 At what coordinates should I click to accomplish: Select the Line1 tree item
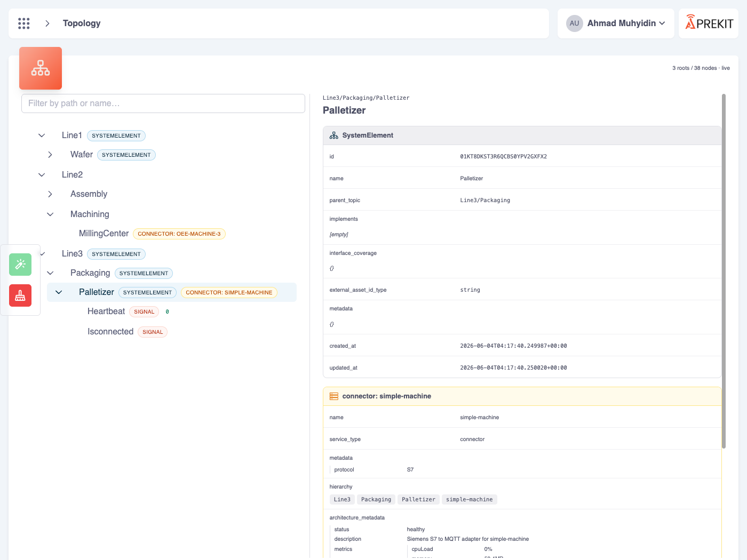click(x=72, y=135)
